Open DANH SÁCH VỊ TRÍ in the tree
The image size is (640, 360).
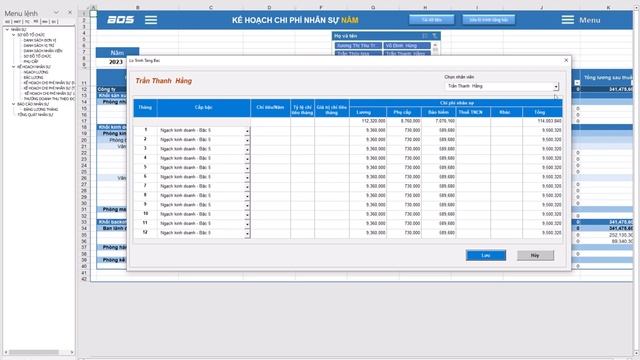pos(39,45)
